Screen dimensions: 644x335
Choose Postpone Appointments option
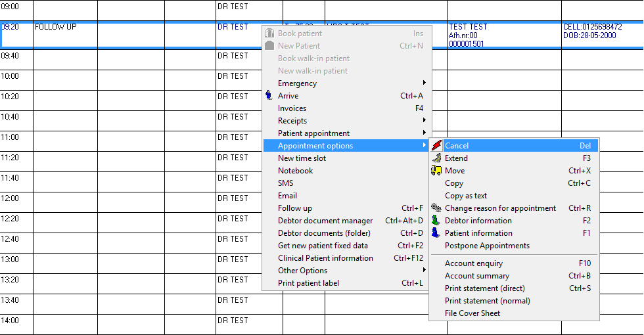point(487,246)
